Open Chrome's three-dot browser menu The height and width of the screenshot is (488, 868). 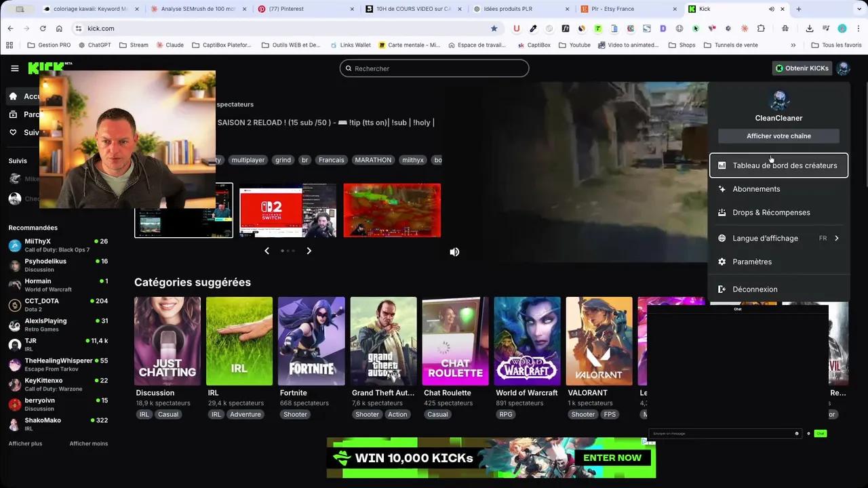point(860,28)
